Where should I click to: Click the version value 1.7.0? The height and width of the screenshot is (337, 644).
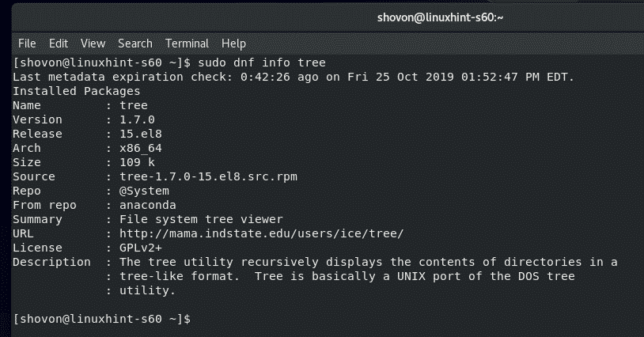(x=136, y=119)
